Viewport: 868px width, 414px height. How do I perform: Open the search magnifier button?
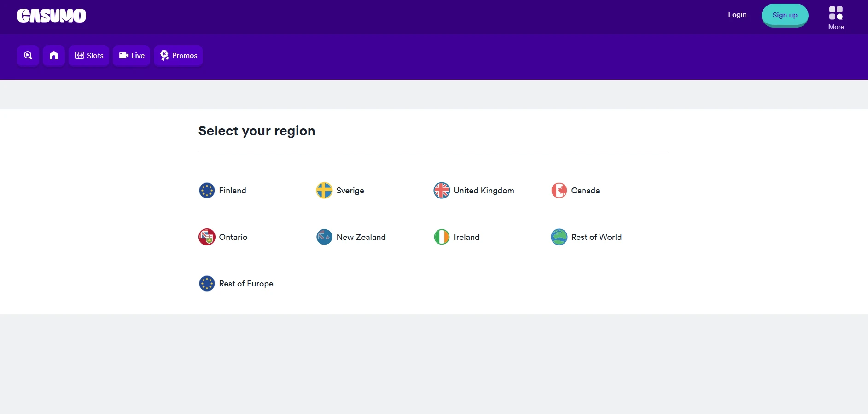(x=28, y=56)
